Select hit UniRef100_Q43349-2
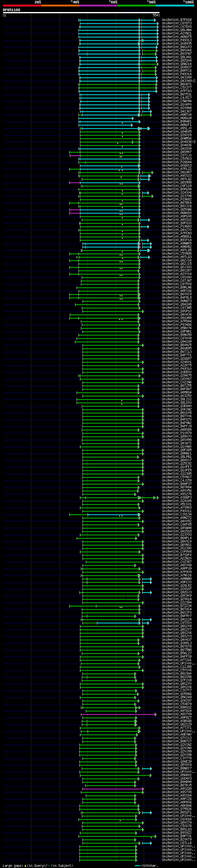Viewport: 197px width, 868px height. point(179,81)
